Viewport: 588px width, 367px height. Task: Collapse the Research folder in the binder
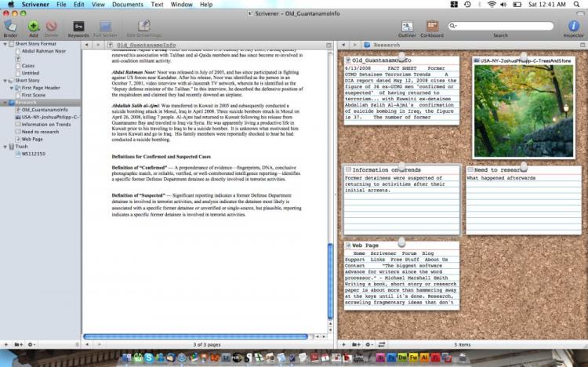[x=5, y=102]
